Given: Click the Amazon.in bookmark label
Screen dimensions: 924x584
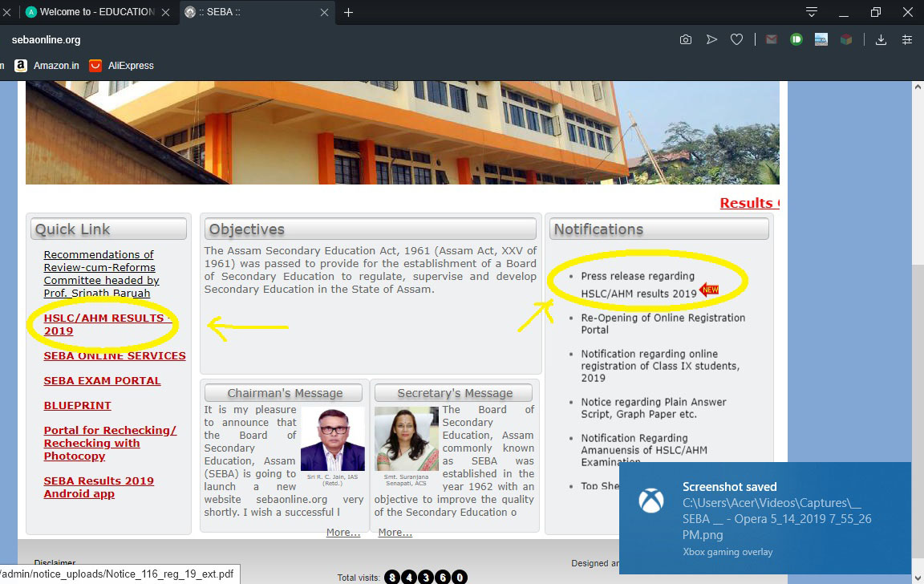Looking at the screenshot, I should point(56,66).
